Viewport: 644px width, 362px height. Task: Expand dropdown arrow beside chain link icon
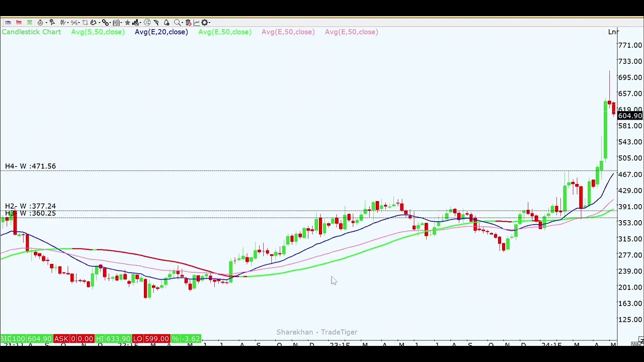pyautogui.click(x=110, y=23)
